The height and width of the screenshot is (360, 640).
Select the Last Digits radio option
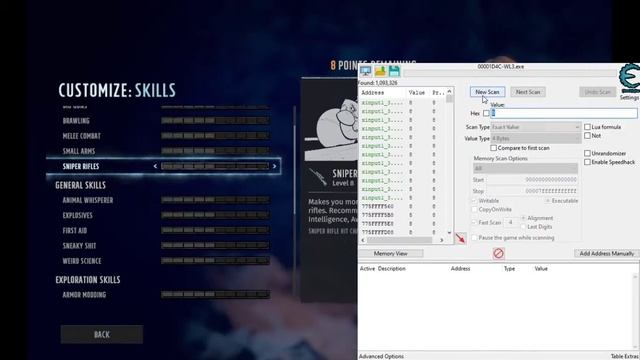point(523,227)
